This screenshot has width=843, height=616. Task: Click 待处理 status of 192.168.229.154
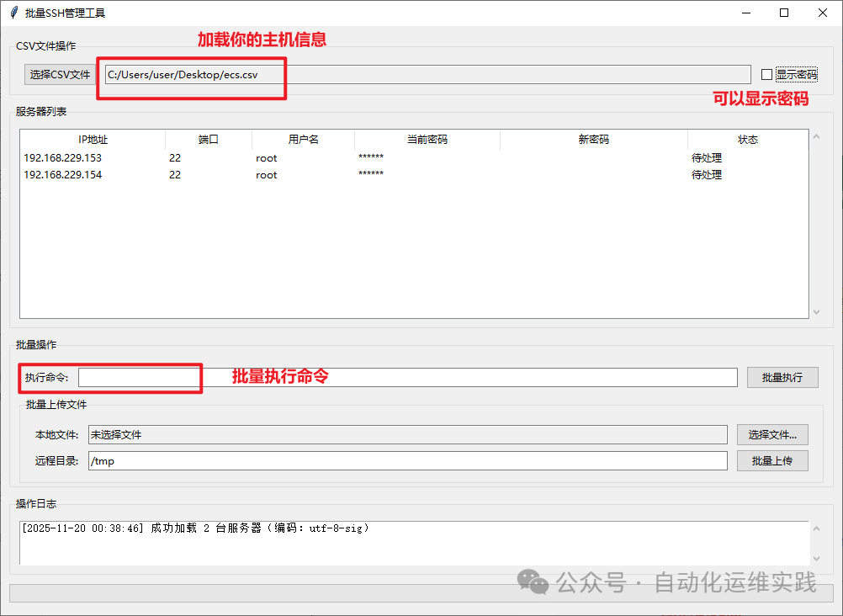707,175
